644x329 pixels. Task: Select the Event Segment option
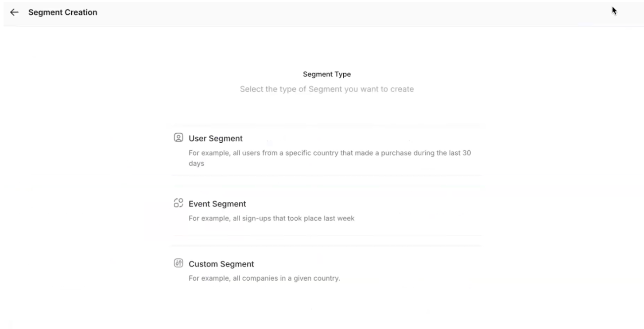[326, 211]
